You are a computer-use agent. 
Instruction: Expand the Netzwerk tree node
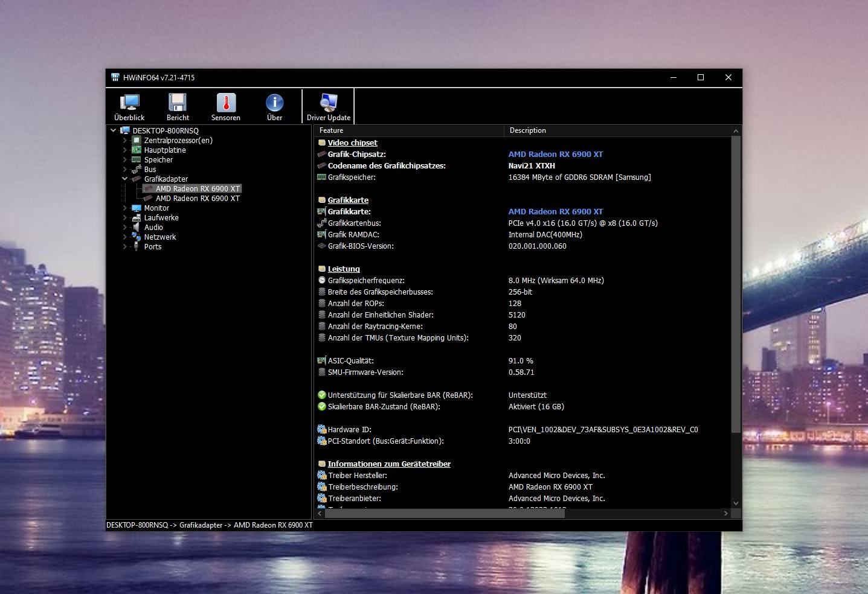pos(125,237)
